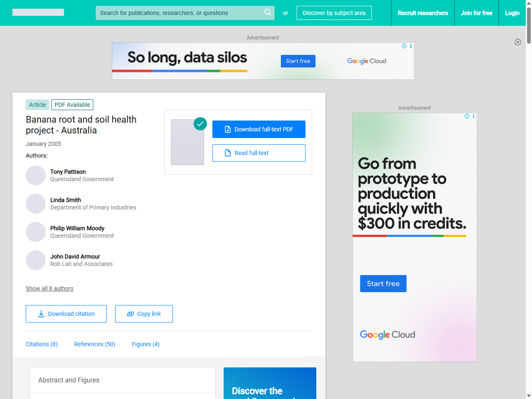This screenshot has height=399, width=532.
Task: Copy link to this publication
Action: pos(144,314)
